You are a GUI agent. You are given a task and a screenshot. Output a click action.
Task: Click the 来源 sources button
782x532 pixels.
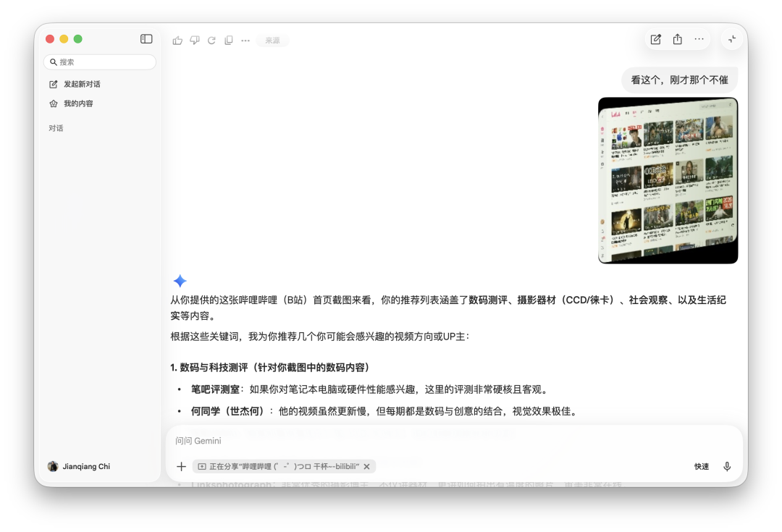(x=272, y=41)
